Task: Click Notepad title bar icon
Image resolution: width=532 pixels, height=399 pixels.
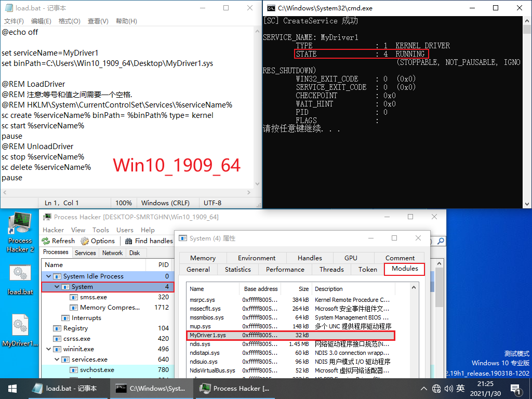Action: tap(9, 8)
